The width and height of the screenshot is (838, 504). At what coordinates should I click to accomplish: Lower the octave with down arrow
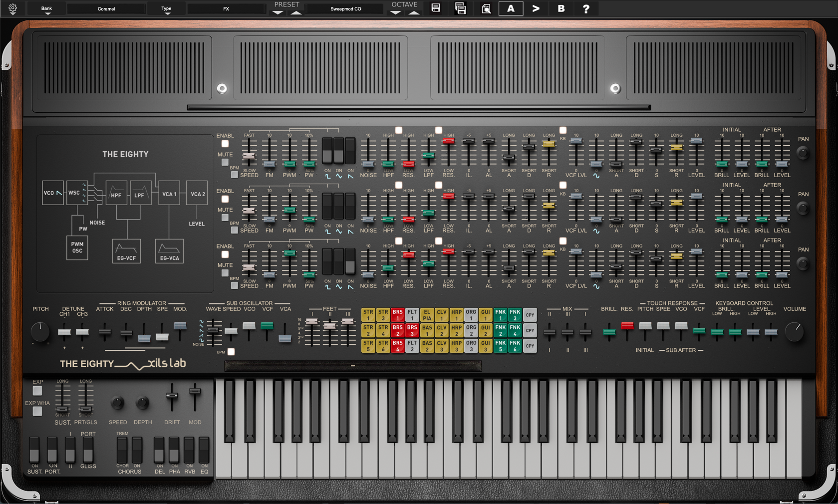click(x=395, y=12)
